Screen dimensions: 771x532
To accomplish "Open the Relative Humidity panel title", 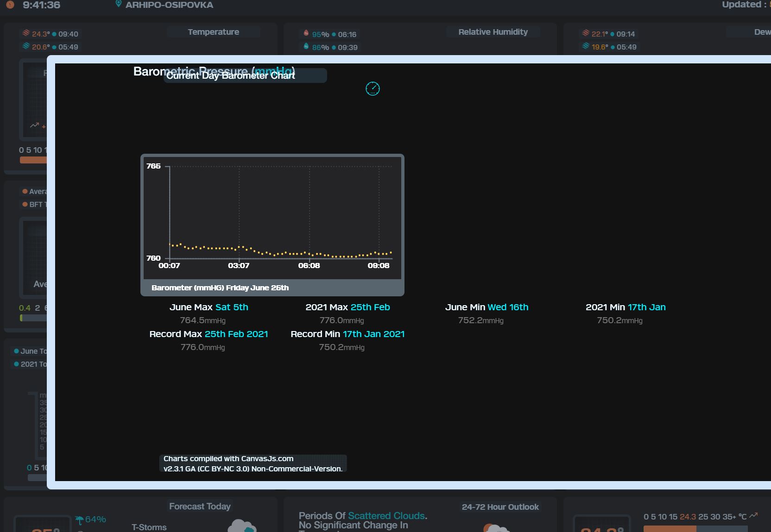I will 493,32.
